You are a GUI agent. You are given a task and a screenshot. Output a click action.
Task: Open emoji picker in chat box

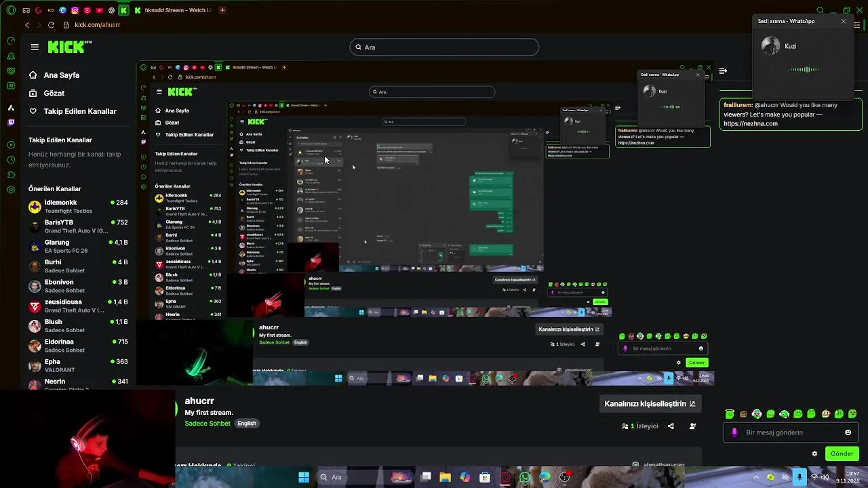tap(848, 432)
